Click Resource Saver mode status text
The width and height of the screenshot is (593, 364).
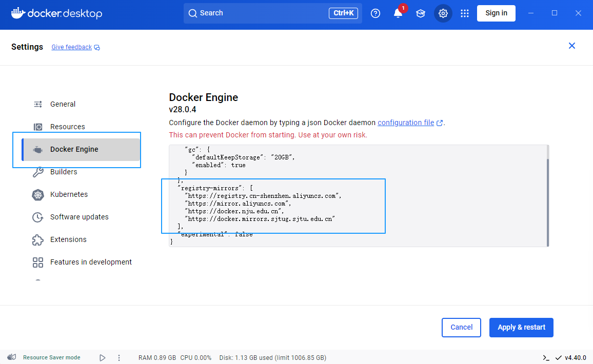click(52, 357)
